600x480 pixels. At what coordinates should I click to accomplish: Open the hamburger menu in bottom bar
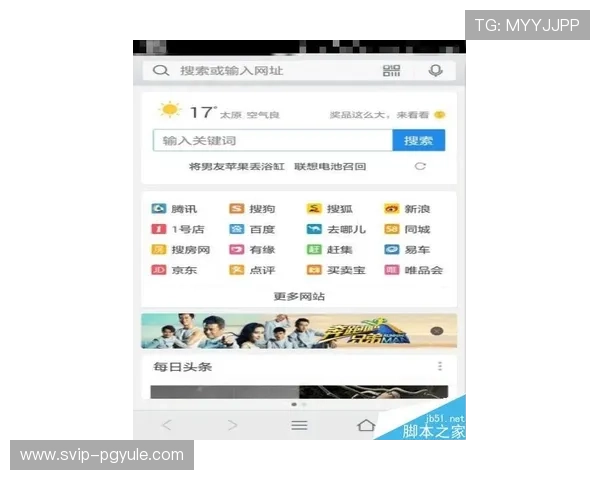[x=299, y=425]
